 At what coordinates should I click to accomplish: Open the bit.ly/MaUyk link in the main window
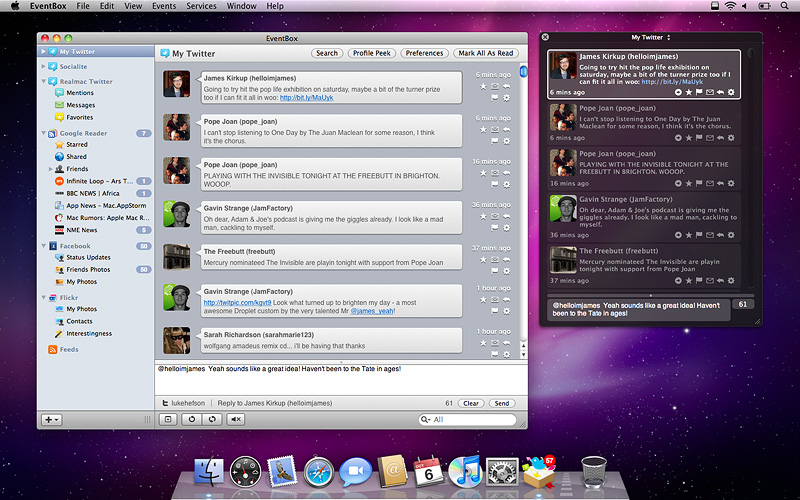(307, 97)
